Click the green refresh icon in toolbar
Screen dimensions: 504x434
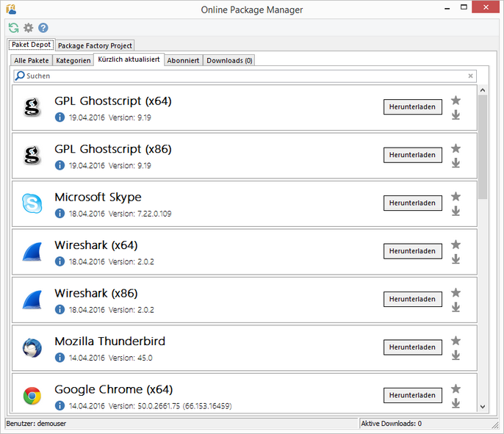[x=13, y=28]
